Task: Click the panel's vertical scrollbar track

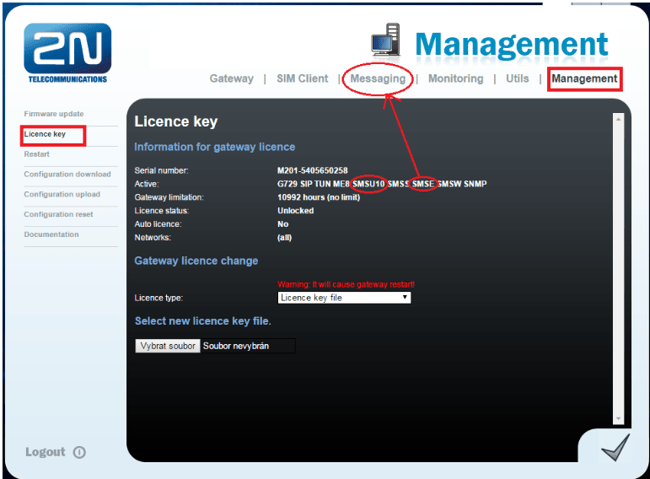Action: (618, 269)
